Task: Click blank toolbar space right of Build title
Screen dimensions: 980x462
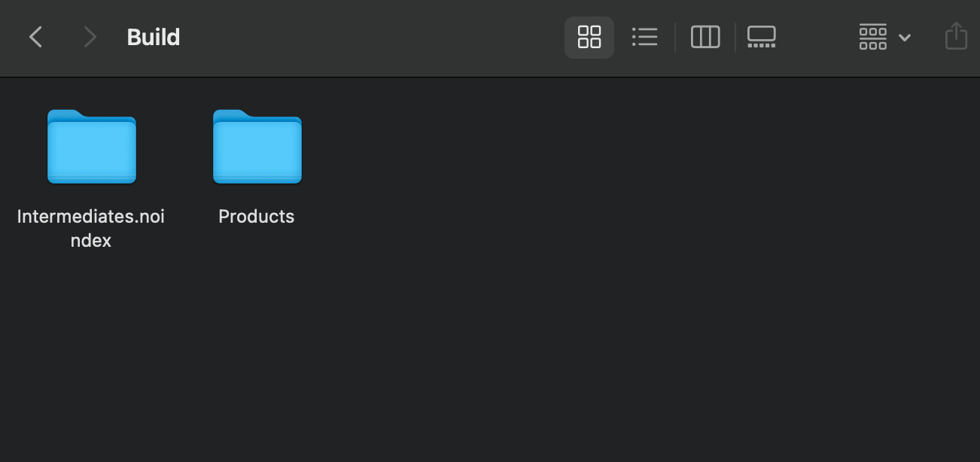Action: 369,37
